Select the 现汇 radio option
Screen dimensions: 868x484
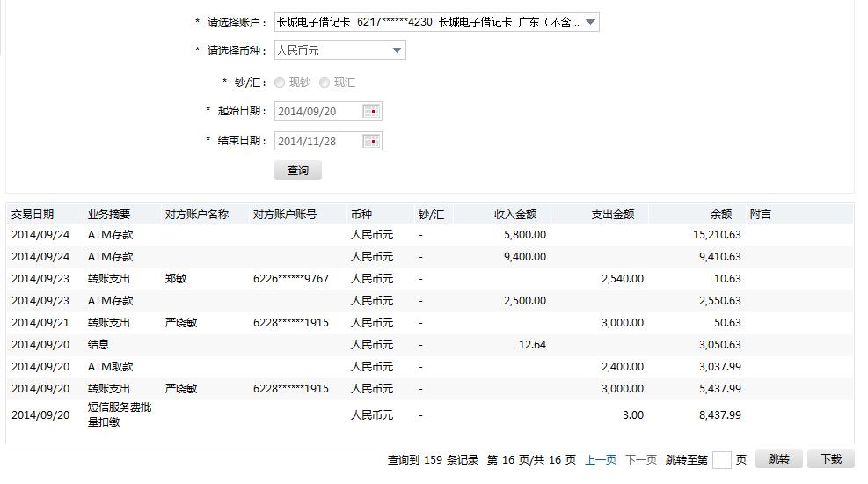[x=325, y=83]
